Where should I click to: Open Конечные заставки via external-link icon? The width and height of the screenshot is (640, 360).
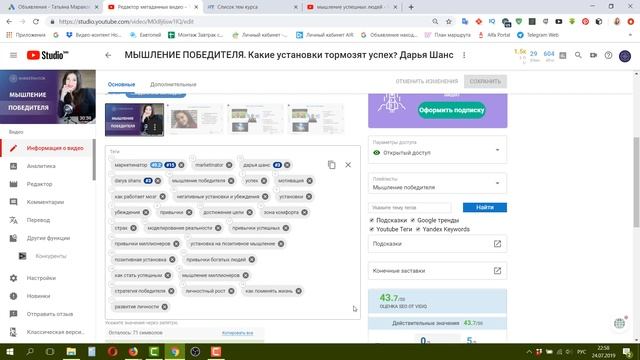[497, 271]
